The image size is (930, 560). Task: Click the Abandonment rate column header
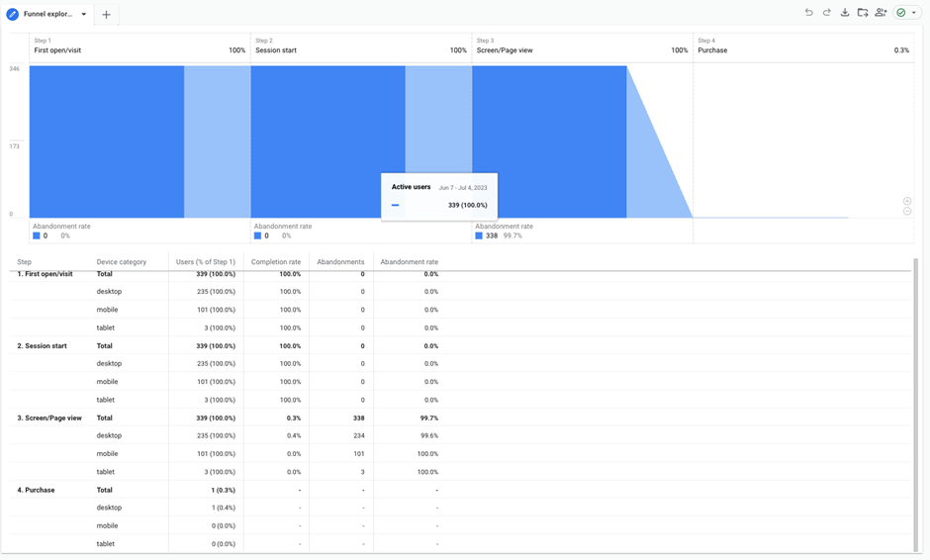tap(409, 262)
